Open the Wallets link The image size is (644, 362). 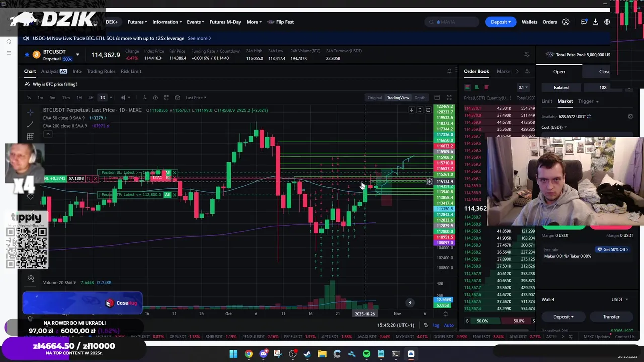coord(529,22)
